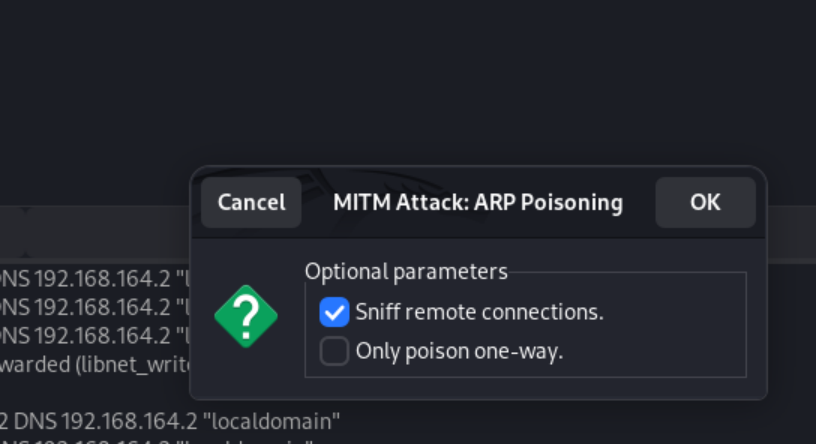Enable the Sniff remote connections checkbox
816x444 pixels.
click(334, 312)
